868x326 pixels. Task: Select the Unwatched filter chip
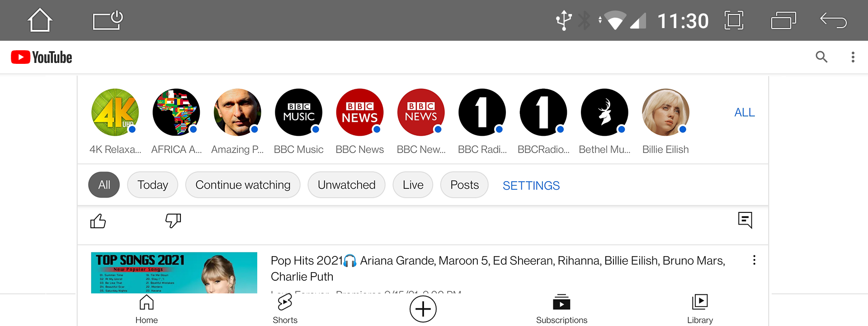[346, 185]
